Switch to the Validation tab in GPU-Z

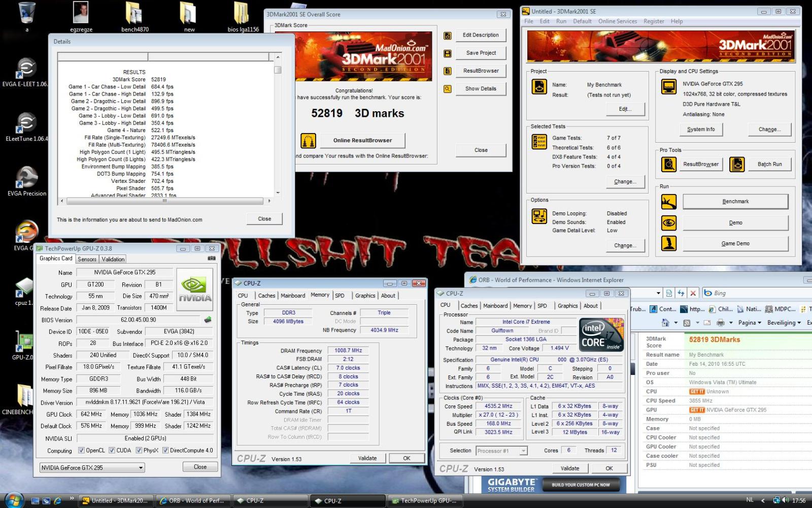113,259
